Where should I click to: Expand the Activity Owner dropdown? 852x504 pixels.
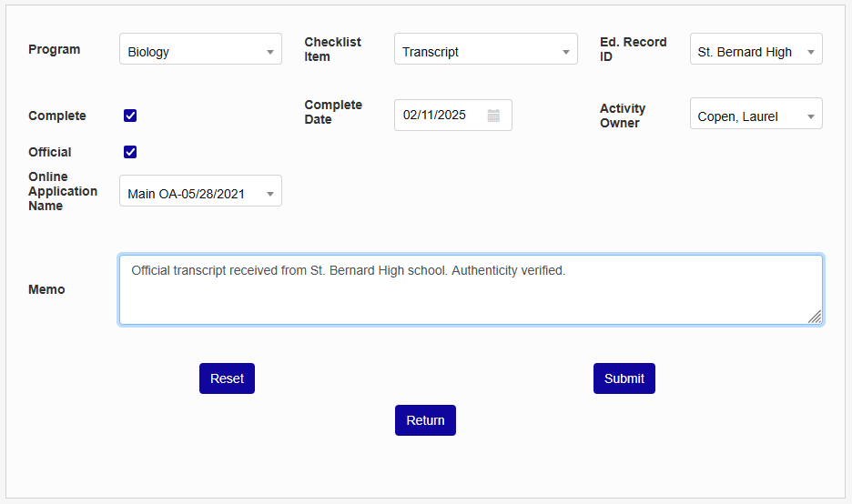[x=756, y=115]
